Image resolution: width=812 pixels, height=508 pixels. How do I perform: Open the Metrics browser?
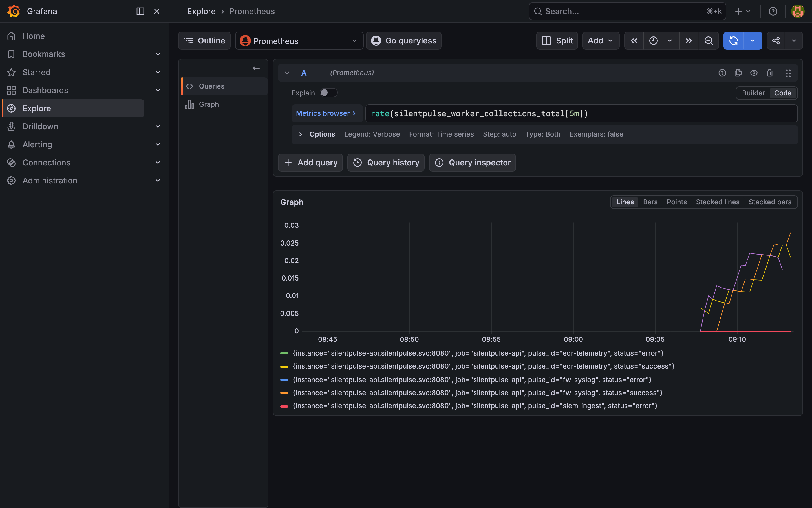[326, 113]
